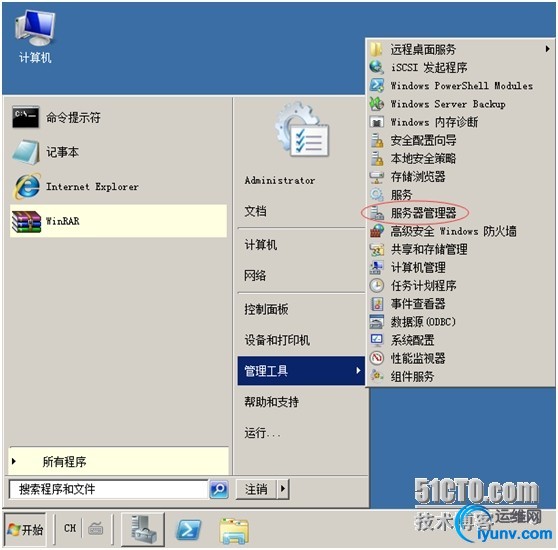Open 记事本 notepad icon
This screenshot has height=550, width=558.
[26, 152]
